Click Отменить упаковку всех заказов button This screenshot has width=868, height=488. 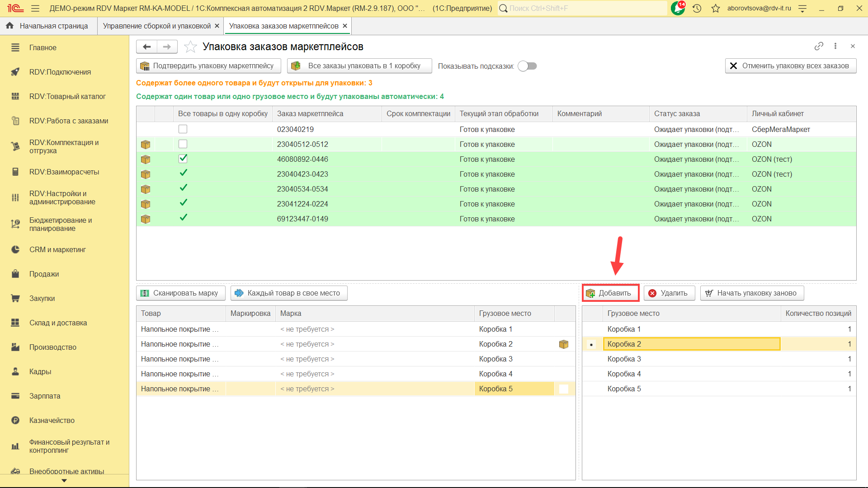790,66
